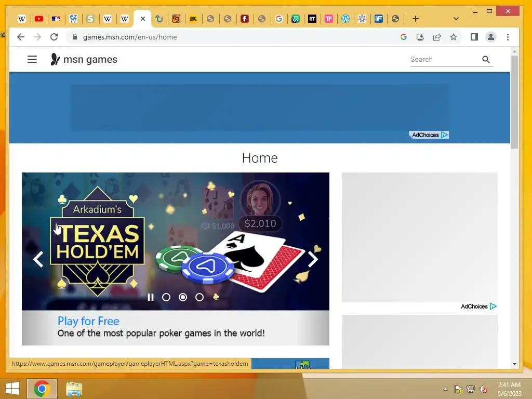532x399 pixels.
Task: Go back with the browser back arrow
Action: click(21, 37)
